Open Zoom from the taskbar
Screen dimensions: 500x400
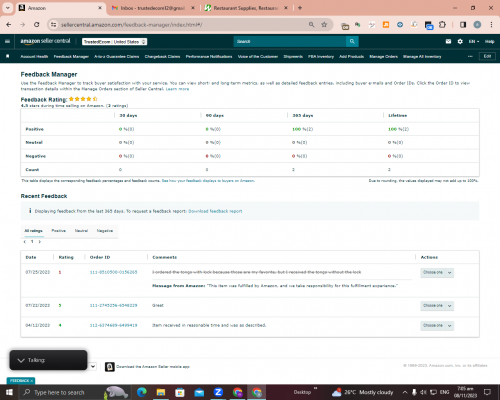pos(218,392)
